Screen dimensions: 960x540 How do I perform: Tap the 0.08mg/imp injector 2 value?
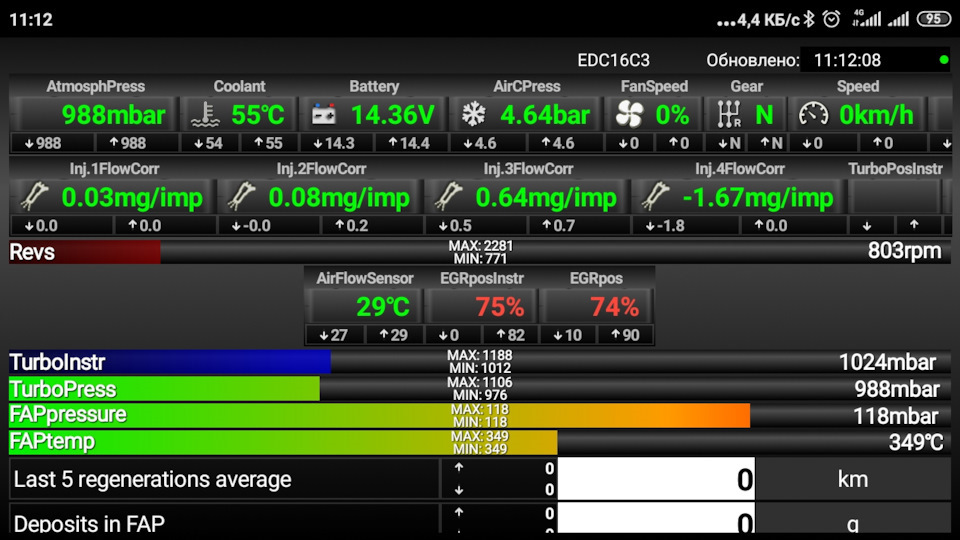(x=339, y=197)
